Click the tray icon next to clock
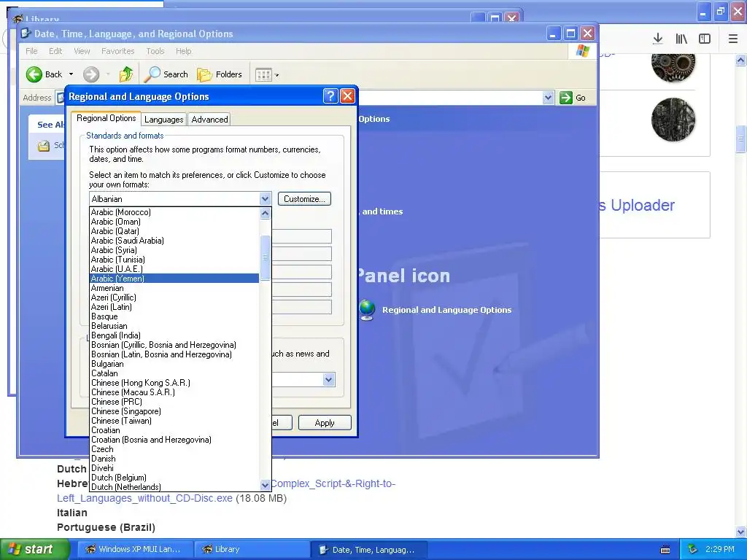 point(692,550)
